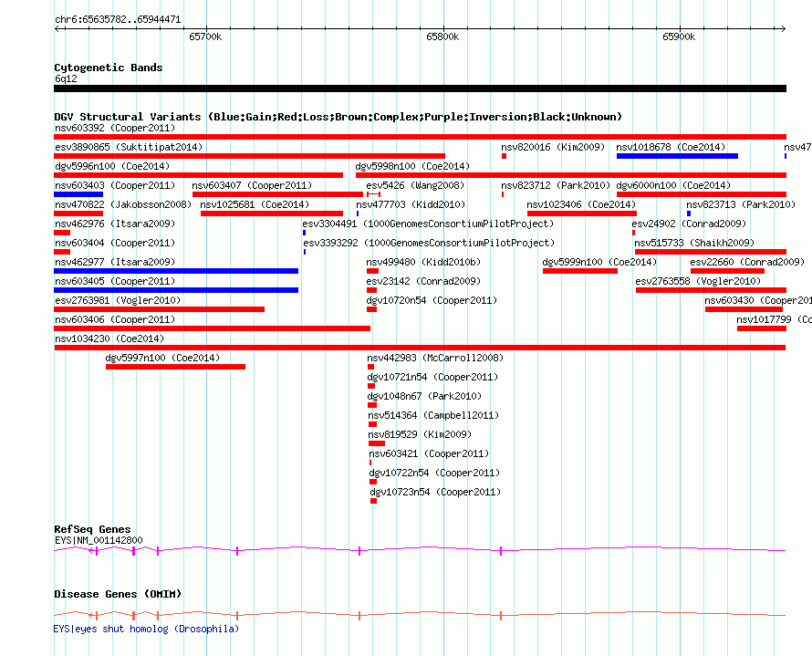Open variant esv3890865 (Suktitipat2014) label
The width and height of the screenshot is (812, 656).
pos(129,147)
